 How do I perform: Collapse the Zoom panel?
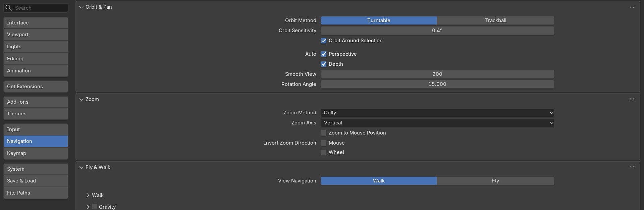click(x=81, y=99)
